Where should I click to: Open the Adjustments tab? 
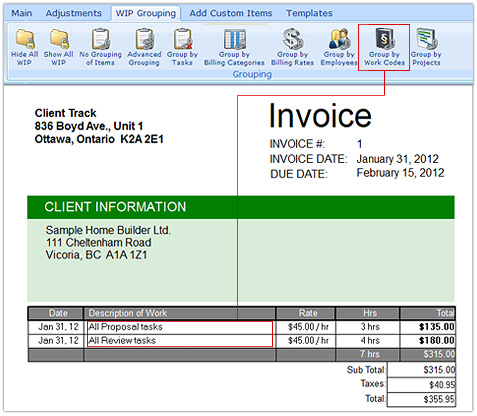[74, 13]
